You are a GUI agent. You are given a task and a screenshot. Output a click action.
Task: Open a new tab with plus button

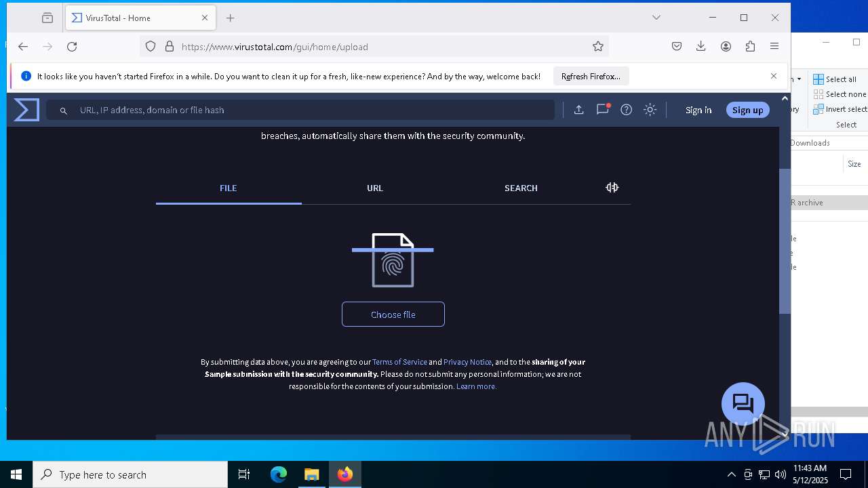(x=231, y=18)
